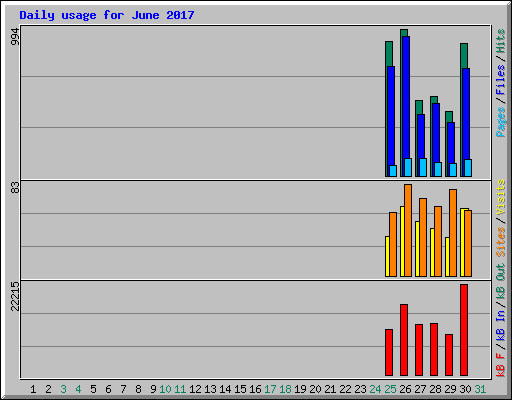Click green day label 17 on the axis
This screenshot has height=400, width=512.
(x=270, y=389)
